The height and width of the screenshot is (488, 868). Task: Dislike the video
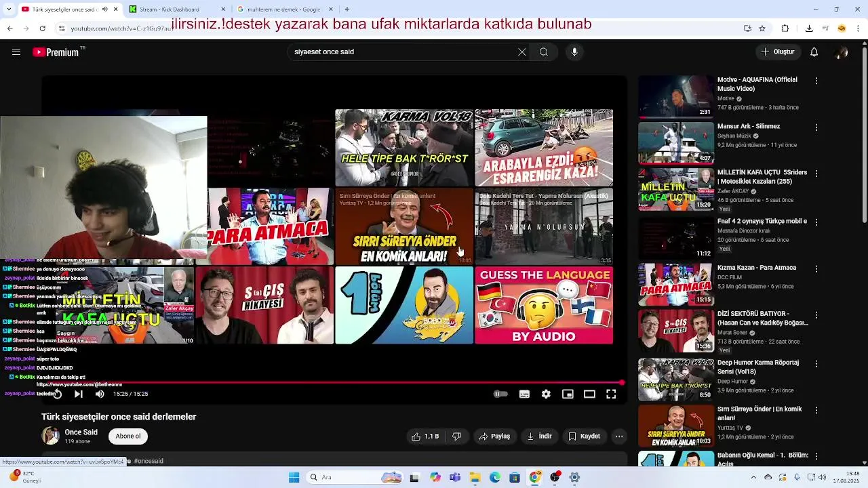[457, 436]
